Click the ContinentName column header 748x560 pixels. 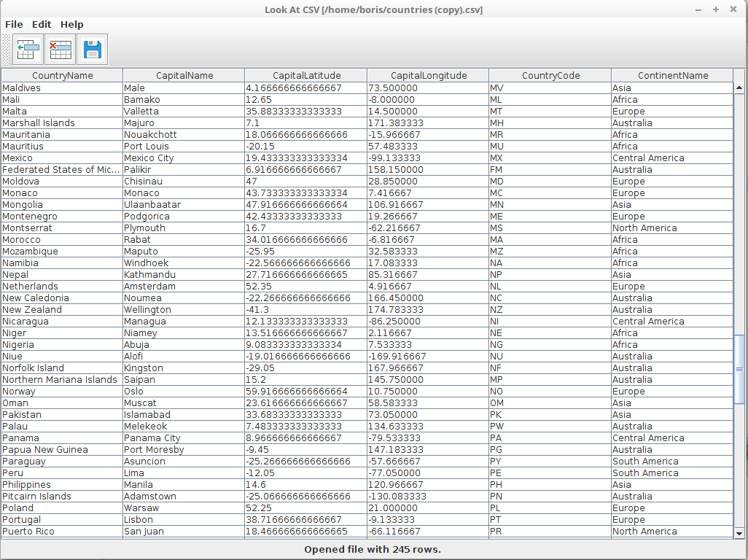coord(673,75)
